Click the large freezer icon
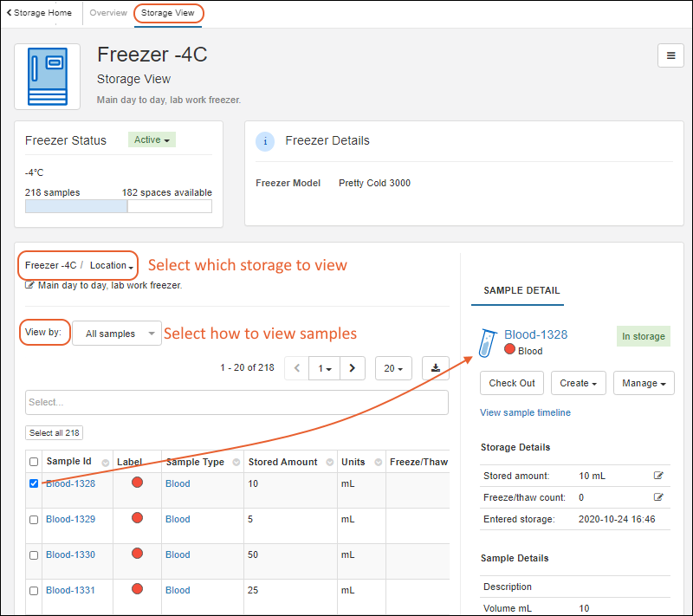This screenshot has height=616, width=693. (x=47, y=76)
